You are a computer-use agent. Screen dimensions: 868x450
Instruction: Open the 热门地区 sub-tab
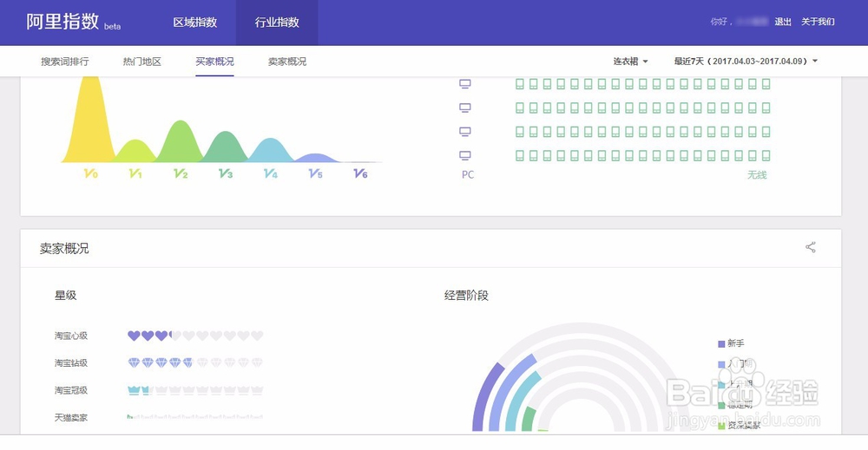[142, 62]
